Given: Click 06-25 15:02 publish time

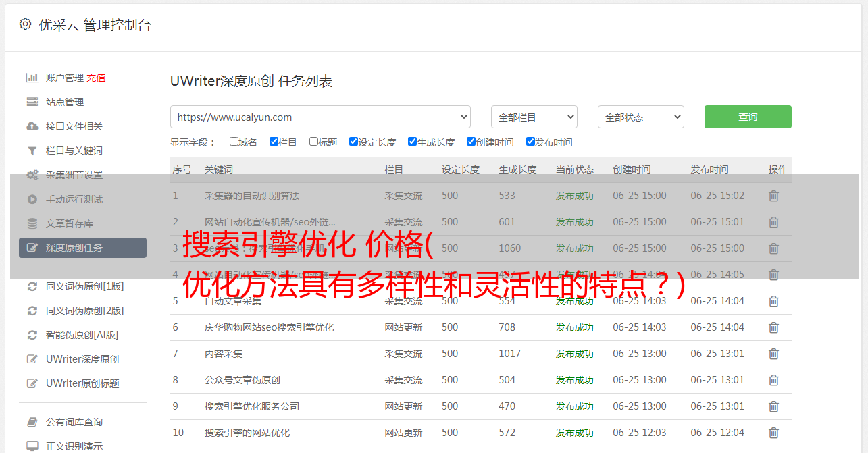Looking at the screenshot, I should click(717, 196).
